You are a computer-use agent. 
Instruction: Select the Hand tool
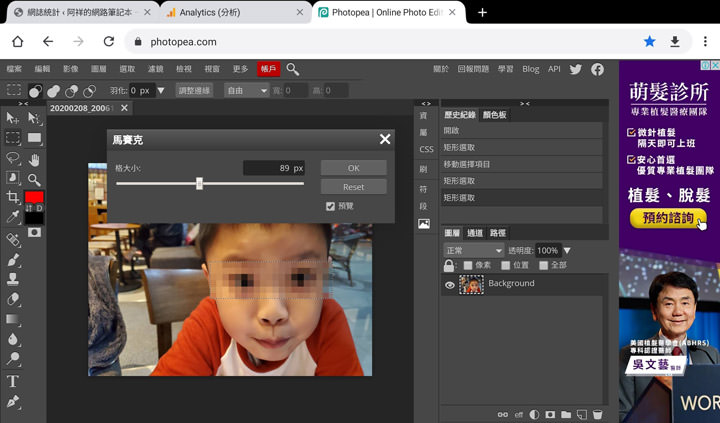35,159
